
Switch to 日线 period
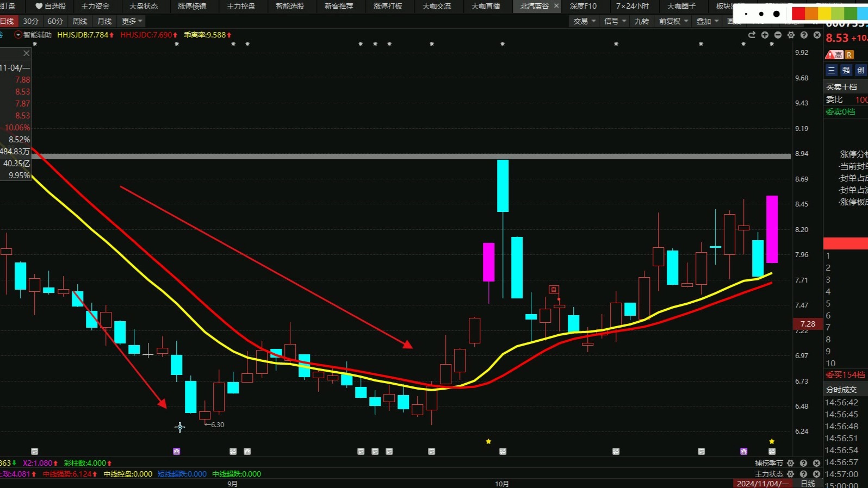pyautogui.click(x=8, y=21)
